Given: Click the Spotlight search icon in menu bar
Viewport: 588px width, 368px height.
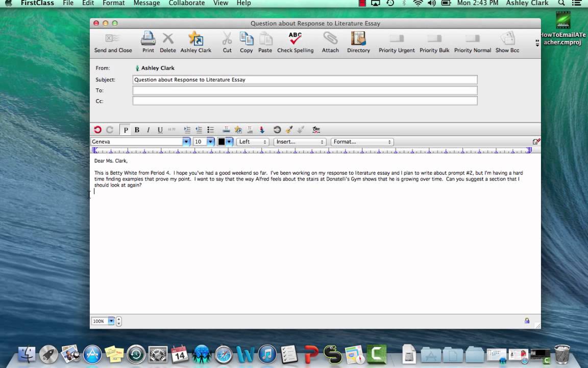Looking at the screenshot, I should [x=561, y=3].
